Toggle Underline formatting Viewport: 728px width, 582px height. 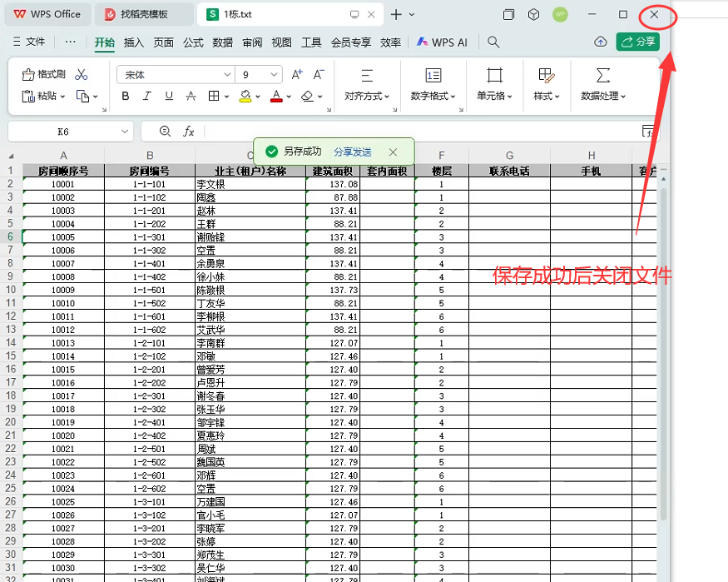[x=169, y=97]
